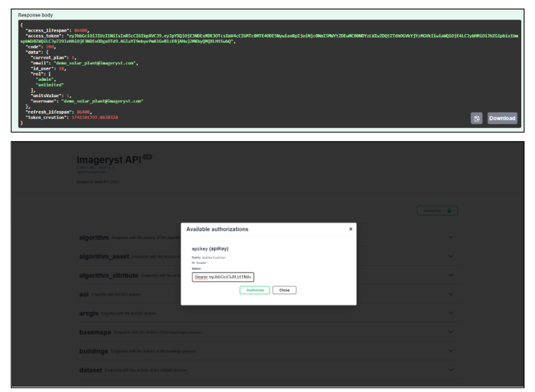Select the basemaps endpoint group title

95,332
